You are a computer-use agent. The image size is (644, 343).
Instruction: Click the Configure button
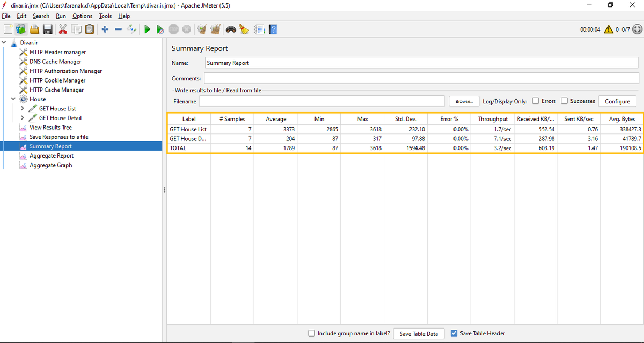click(x=617, y=101)
